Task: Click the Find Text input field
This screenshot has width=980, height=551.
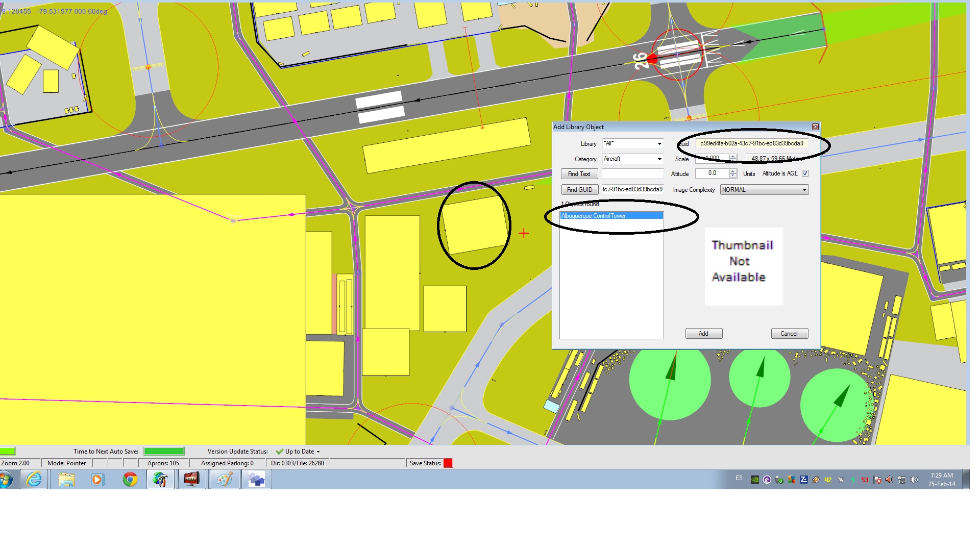Action: [x=632, y=174]
